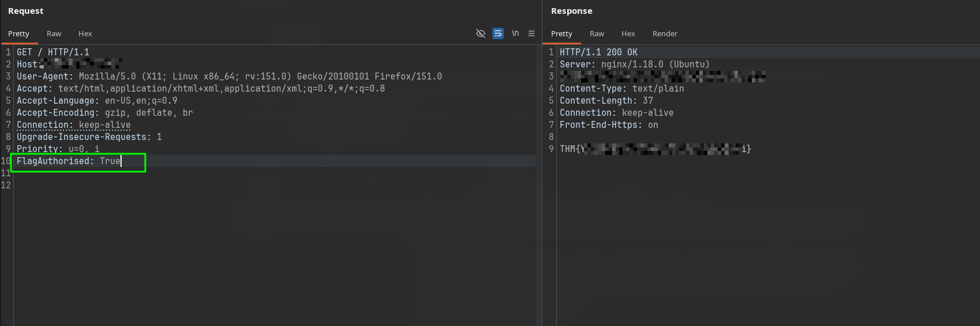Viewport: 980px width, 326px height.
Task: Toggle the line wrap icon in Request
Action: click(x=498, y=33)
